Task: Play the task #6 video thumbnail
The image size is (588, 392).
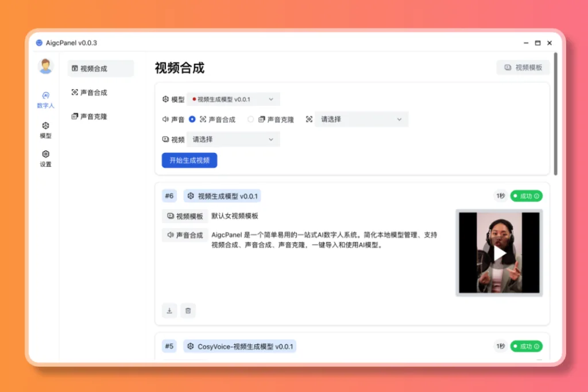Action: 499,253
